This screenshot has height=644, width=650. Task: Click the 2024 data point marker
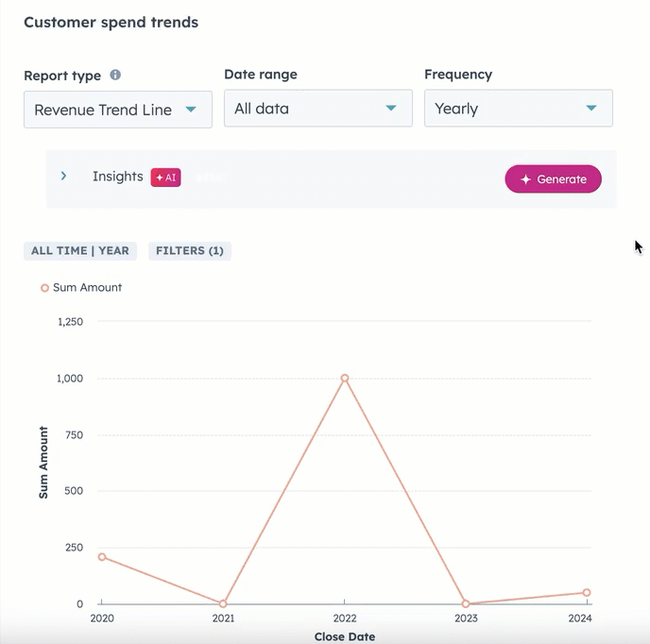coord(587,593)
